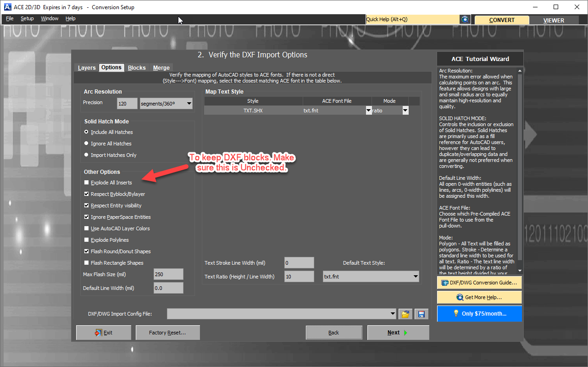Open the config file folder icon
Viewport: 588px width, 367px height.
click(x=405, y=314)
